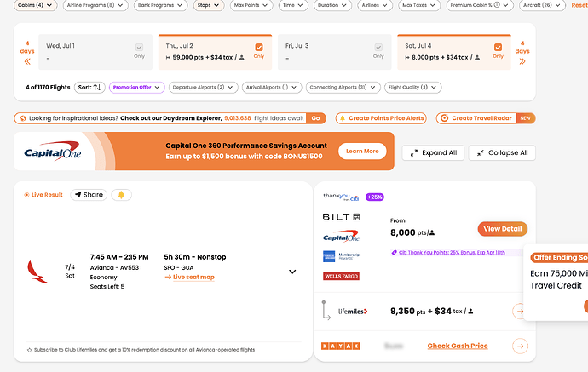Open Arrival Airports (1) filter

pos(272,88)
